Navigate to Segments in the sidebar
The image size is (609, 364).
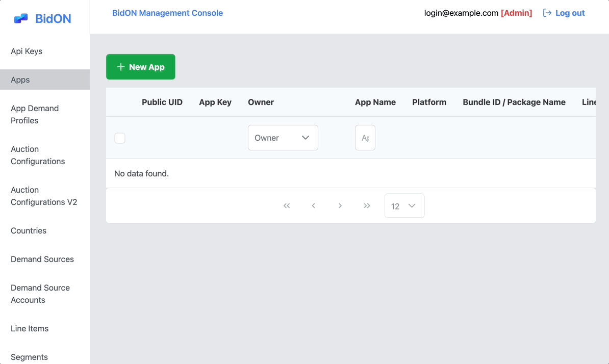tap(29, 357)
